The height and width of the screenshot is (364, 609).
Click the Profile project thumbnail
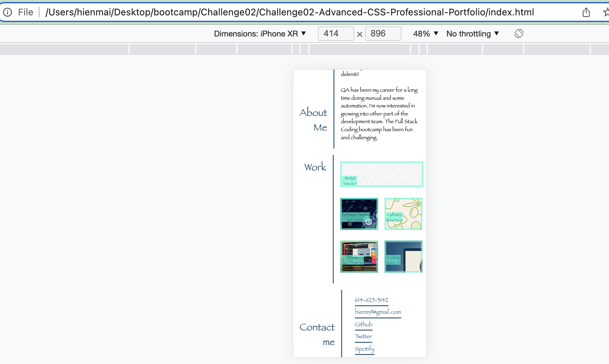pos(359,256)
